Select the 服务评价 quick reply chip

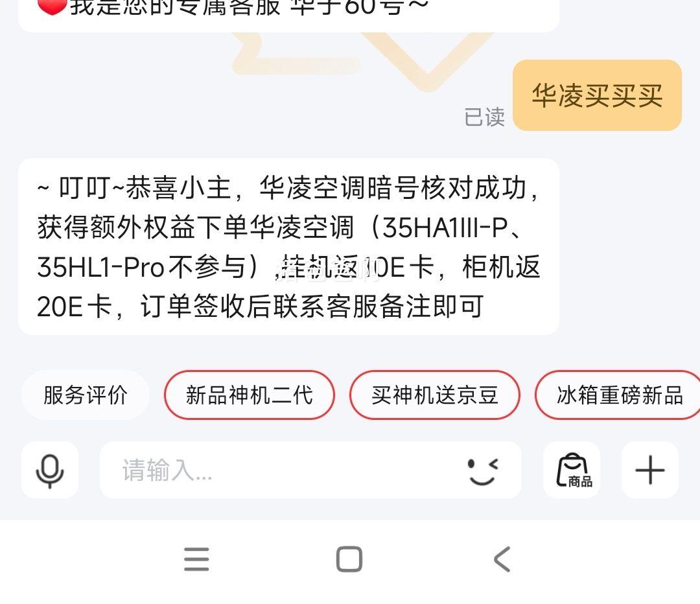click(x=86, y=395)
